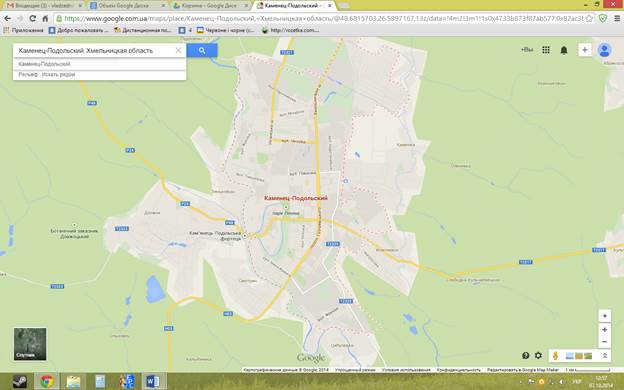Screen dimensions: 624x390
Task: Zoom out with the minus button
Action: coord(604,341)
